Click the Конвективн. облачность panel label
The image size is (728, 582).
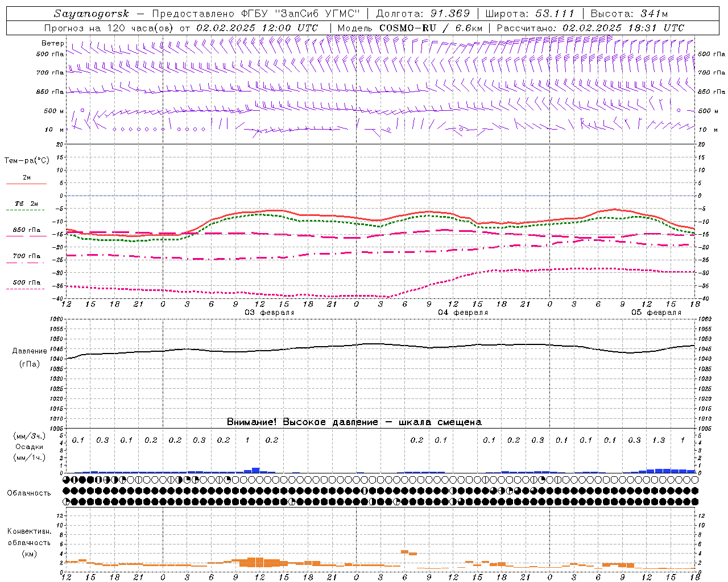(x=29, y=537)
